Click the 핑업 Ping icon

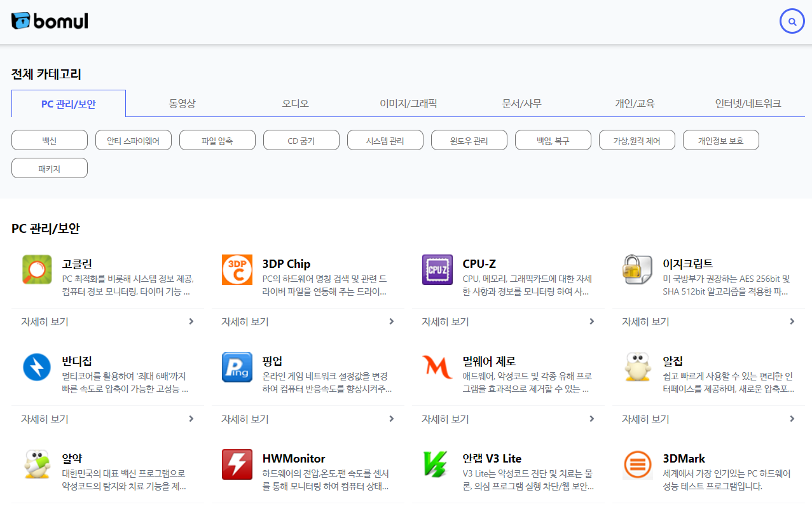(237, 367)
